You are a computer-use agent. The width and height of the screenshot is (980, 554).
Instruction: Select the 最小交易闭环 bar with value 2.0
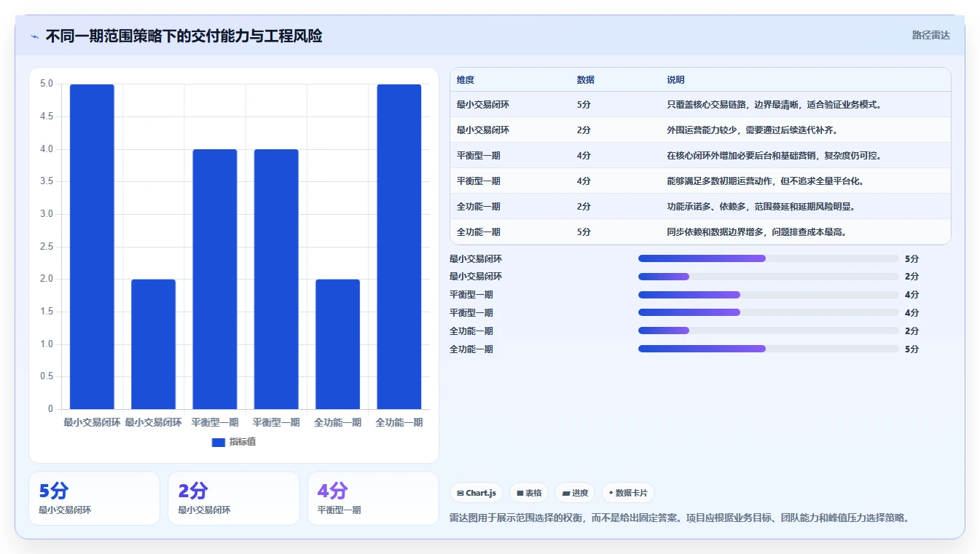point(153,344)
